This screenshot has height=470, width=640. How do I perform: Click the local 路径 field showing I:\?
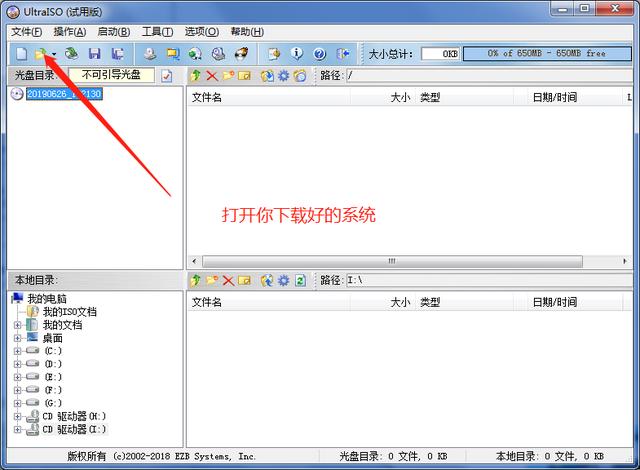coord(490,280)
